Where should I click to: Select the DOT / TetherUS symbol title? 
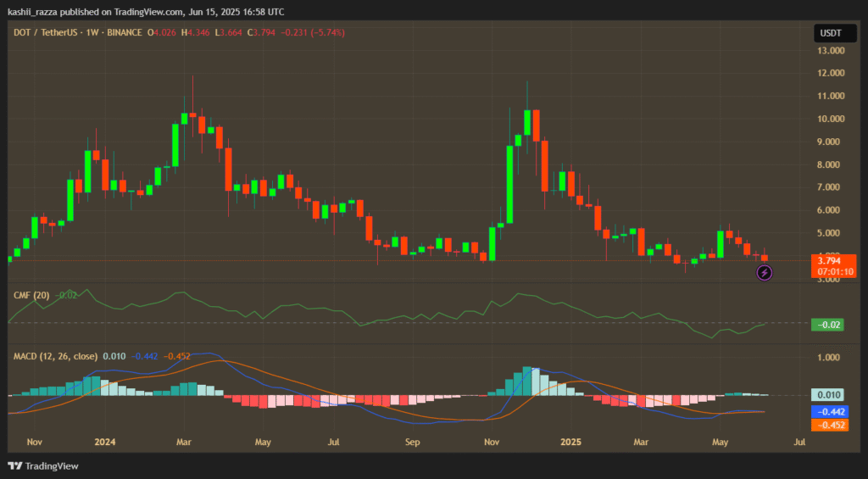point(46,33)
